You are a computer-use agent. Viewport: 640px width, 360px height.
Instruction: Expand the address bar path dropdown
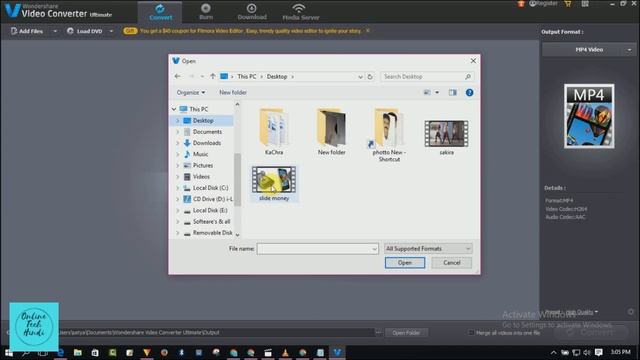click(360, 77)
